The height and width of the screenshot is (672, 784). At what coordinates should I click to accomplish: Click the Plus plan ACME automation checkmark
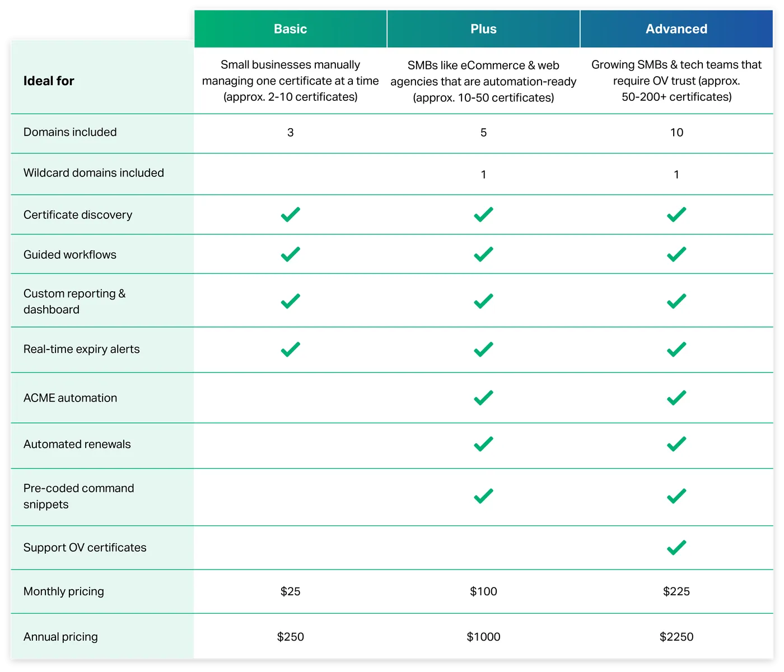pos(483,398)
